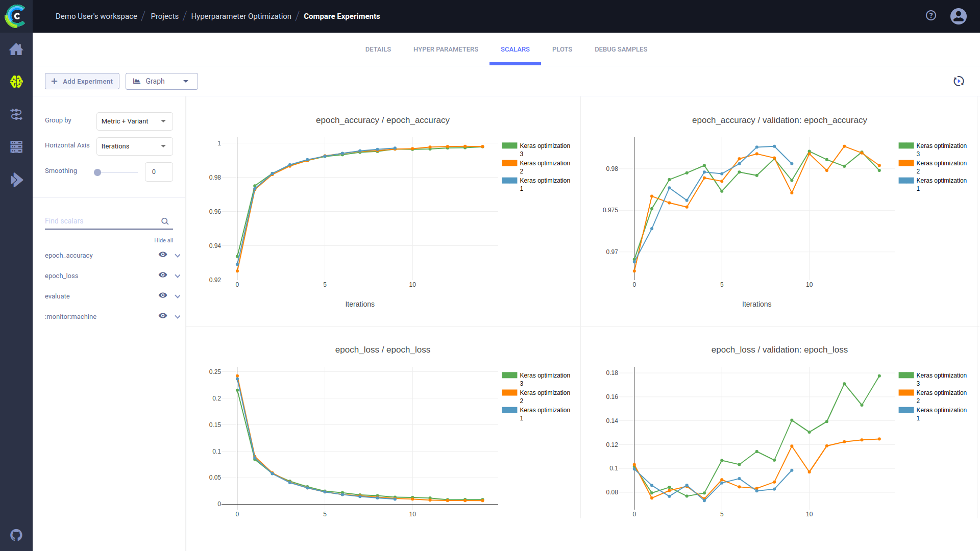Screen dimensions: 980x551
Task: Click the Smoothing slider handle
Action: pos(97,172)
